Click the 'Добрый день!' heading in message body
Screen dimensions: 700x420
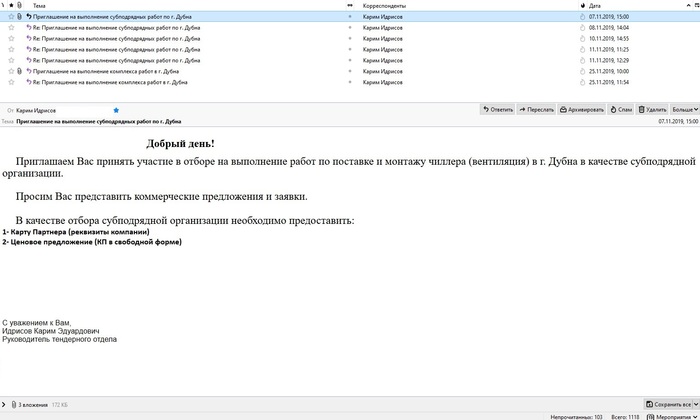180,144
